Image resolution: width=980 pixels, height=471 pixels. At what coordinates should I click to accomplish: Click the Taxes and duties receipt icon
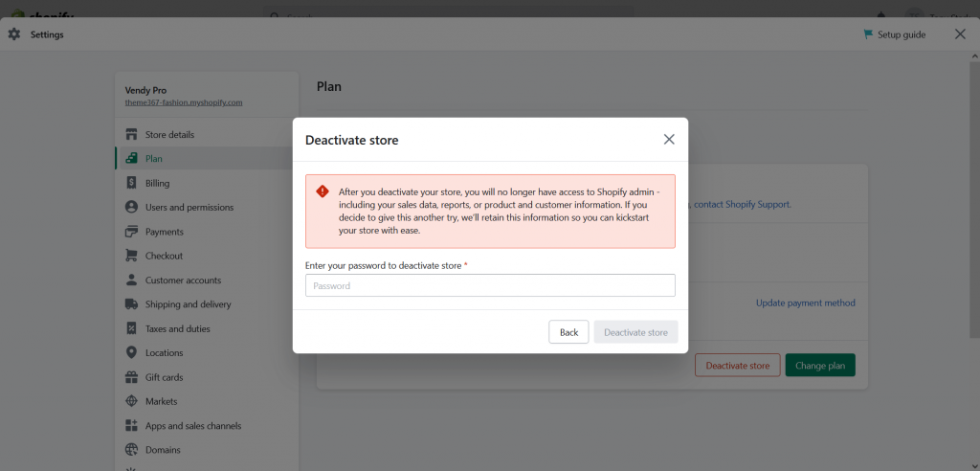click(x=131, y=328)
